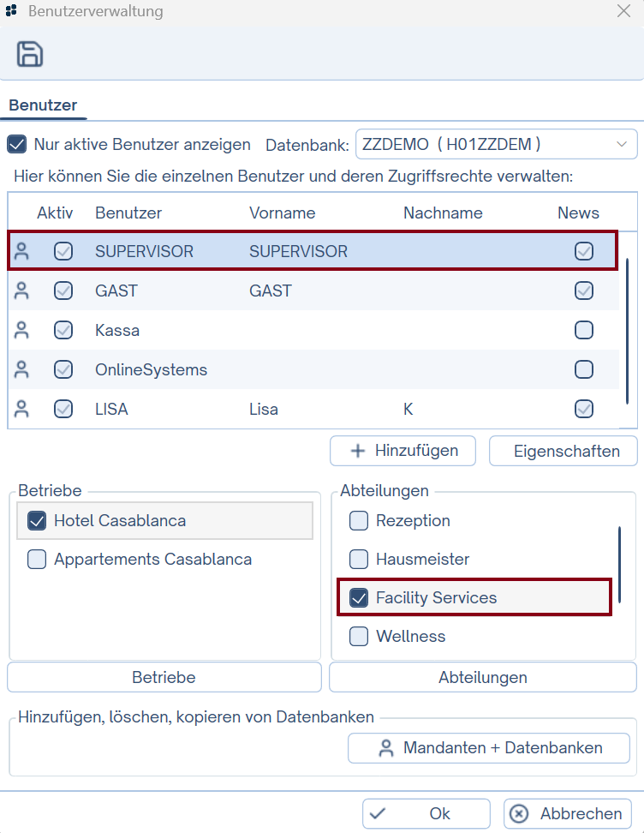Sort by the Nachname column header
644x833 pixels.
pos(443,213)
